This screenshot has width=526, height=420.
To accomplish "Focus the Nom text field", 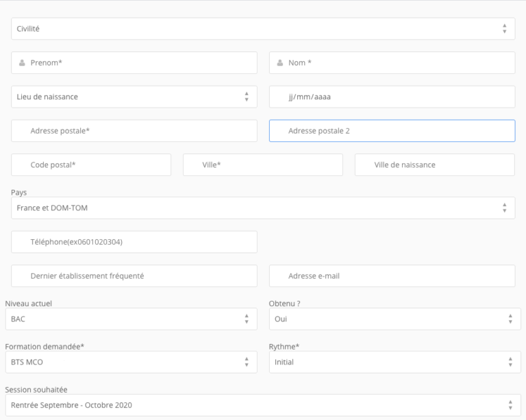I will (x=392, y=63).
